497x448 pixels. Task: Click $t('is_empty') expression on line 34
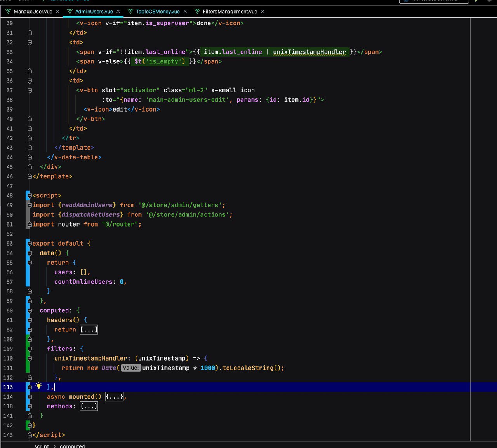(x=160, y=61)
